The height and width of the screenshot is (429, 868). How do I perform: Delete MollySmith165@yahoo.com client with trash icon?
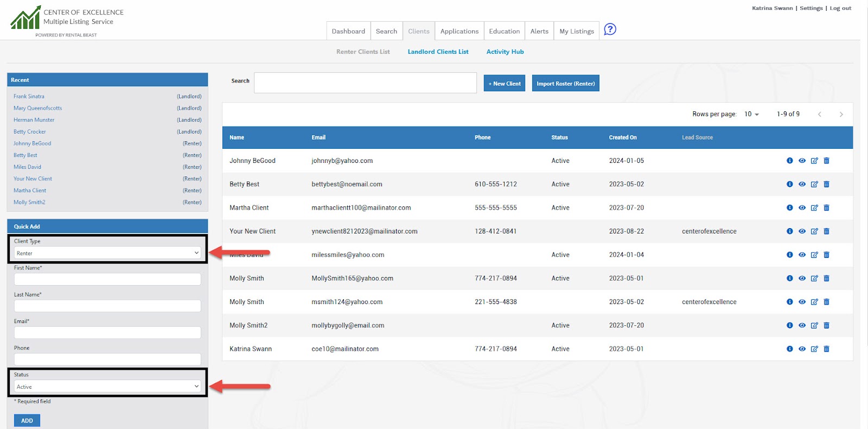pos(827,278)
